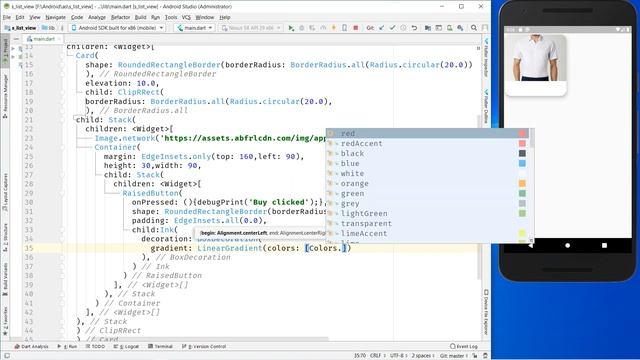Change indent setting 2 spaces in status bar
640x360 pixels.
423,356
